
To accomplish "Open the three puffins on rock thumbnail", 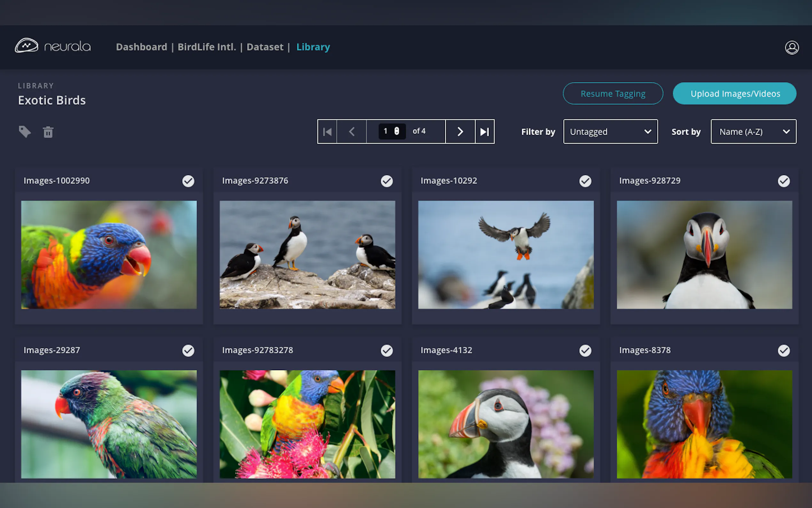I will click(307, 255).
